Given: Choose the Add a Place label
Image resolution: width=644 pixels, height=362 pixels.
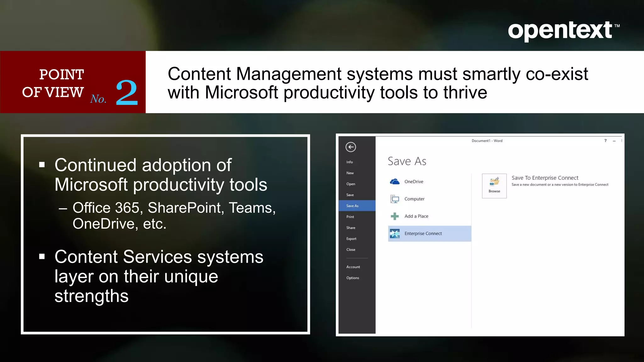Looking at the screenshot, I should click(x=416, y=216).
